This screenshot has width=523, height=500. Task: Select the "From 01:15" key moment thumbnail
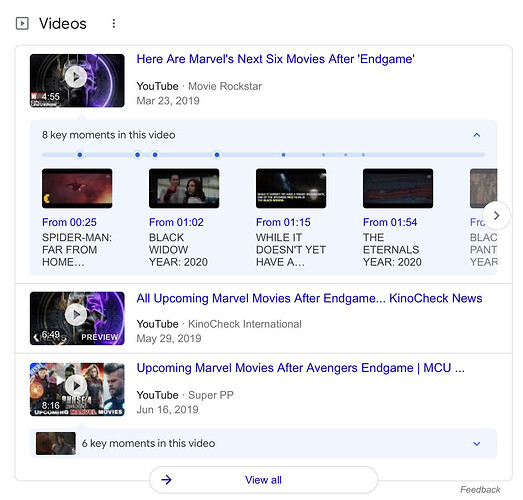tap(291, 188)
